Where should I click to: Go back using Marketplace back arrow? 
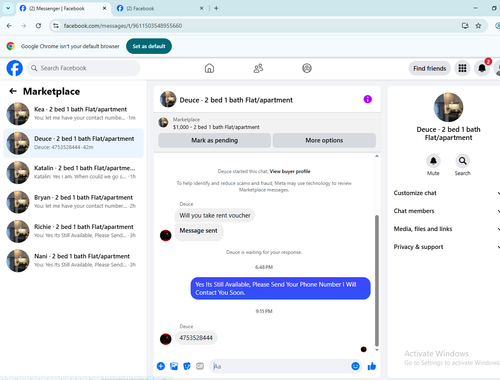point(13,91)
